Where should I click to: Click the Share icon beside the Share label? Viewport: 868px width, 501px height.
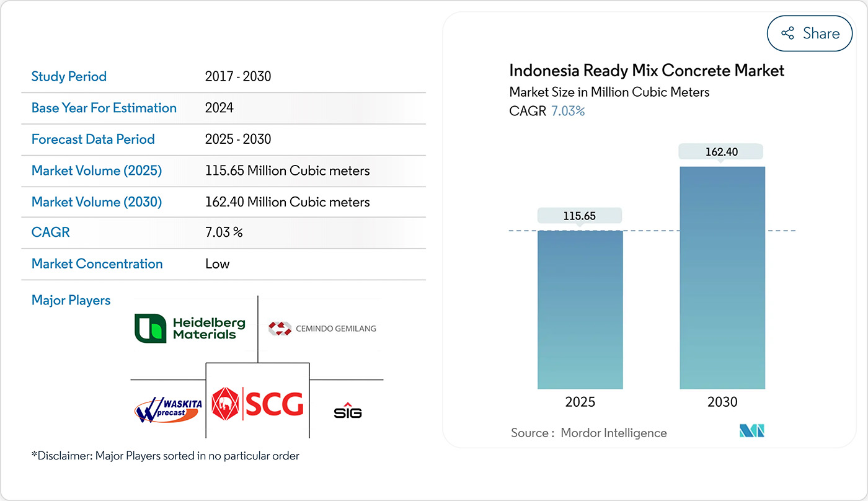(789, 33)
